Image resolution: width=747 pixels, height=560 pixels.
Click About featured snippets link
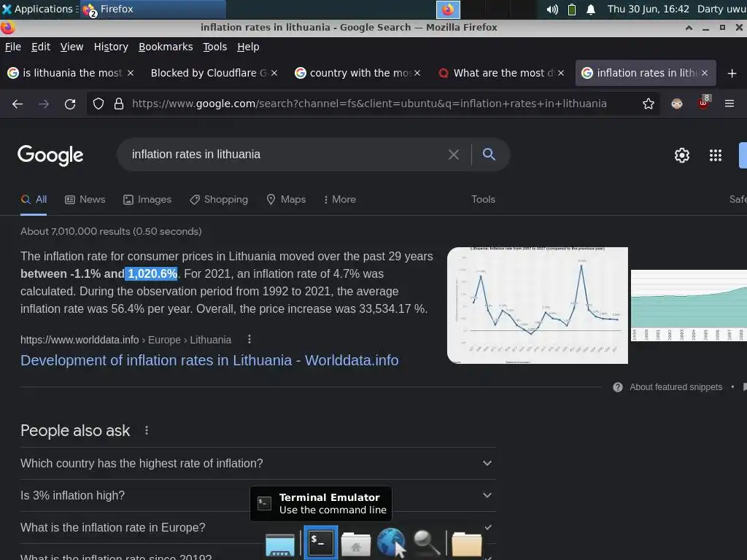676,387
